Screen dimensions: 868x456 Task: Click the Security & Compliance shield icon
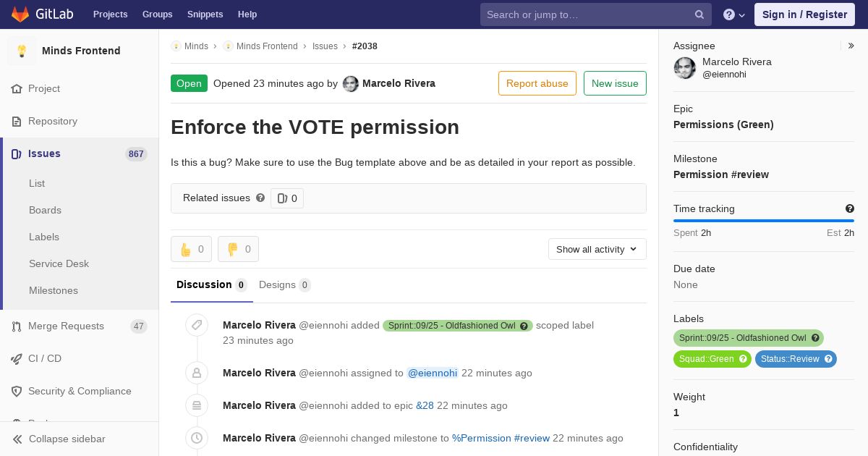tap(17, 391)
